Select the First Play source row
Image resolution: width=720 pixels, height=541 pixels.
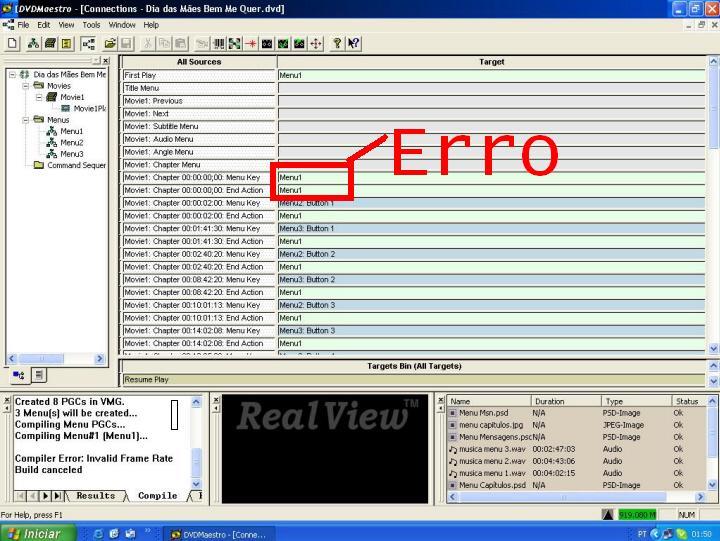click(x=199, y=75)
